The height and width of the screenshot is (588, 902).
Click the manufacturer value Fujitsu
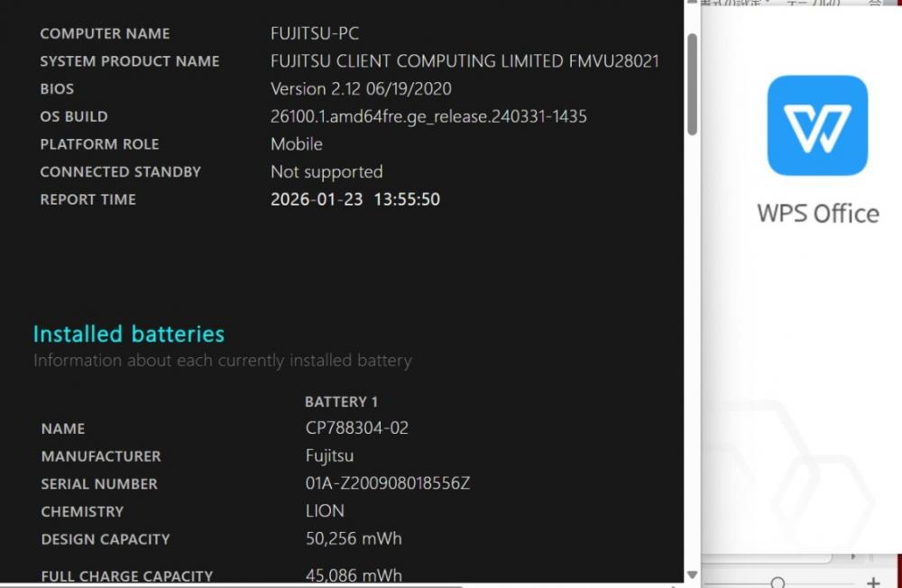point(329,455)
